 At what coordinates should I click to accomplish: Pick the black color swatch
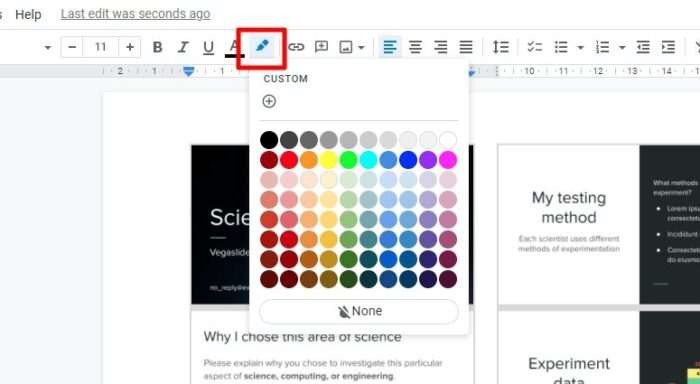pyautogui.click(x=269, y=140)
